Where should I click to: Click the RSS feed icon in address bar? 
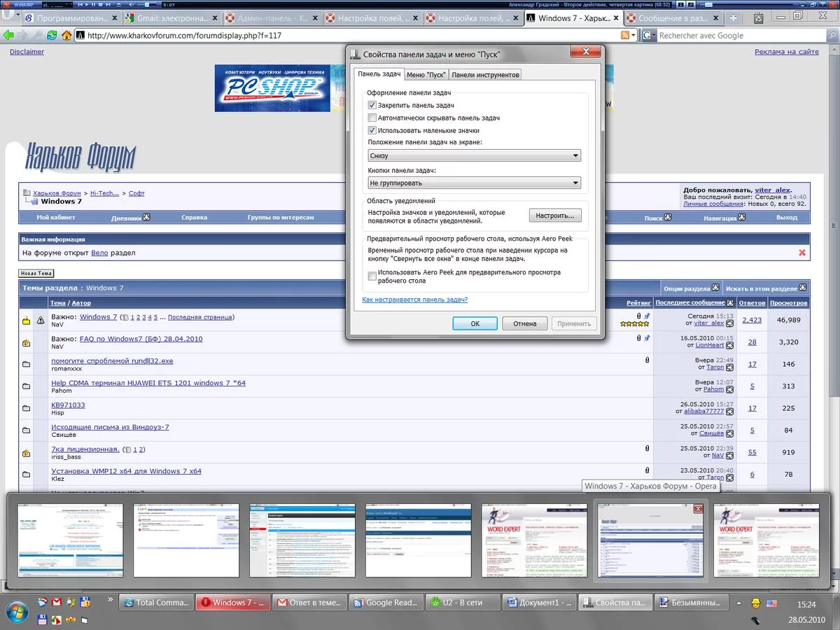click(624, 35)
